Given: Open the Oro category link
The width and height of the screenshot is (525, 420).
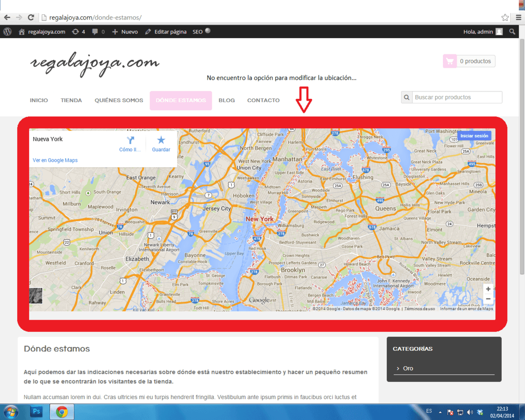Looking at the screenshot, I should 408,368.
